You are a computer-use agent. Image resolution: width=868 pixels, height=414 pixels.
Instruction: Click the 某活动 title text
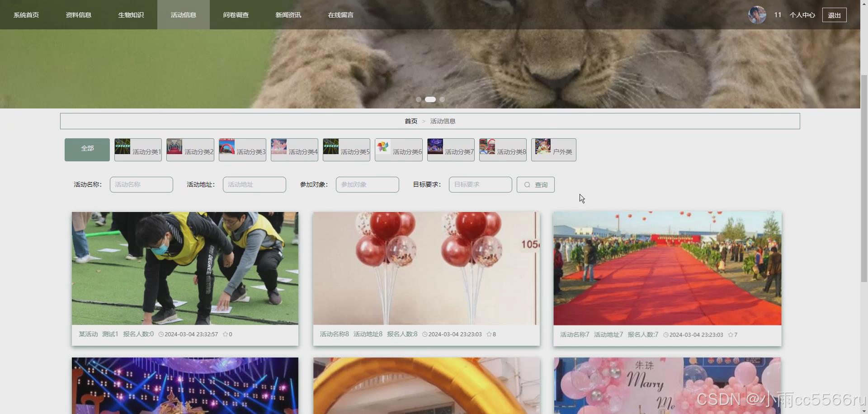click(88, 334)
